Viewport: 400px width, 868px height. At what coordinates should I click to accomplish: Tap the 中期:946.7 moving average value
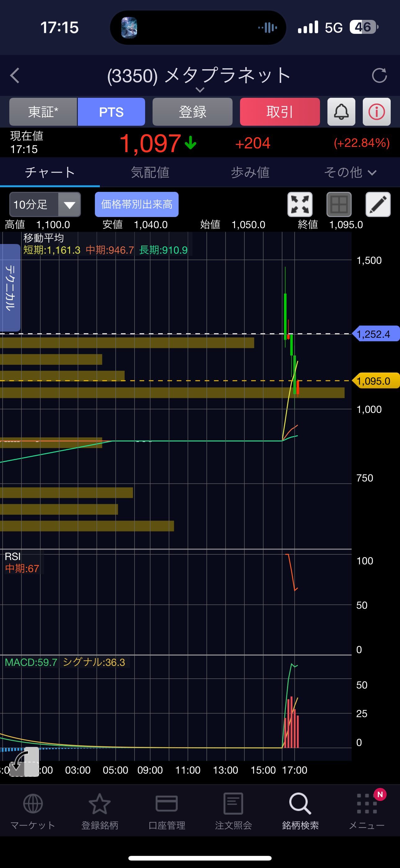(110, 250)
